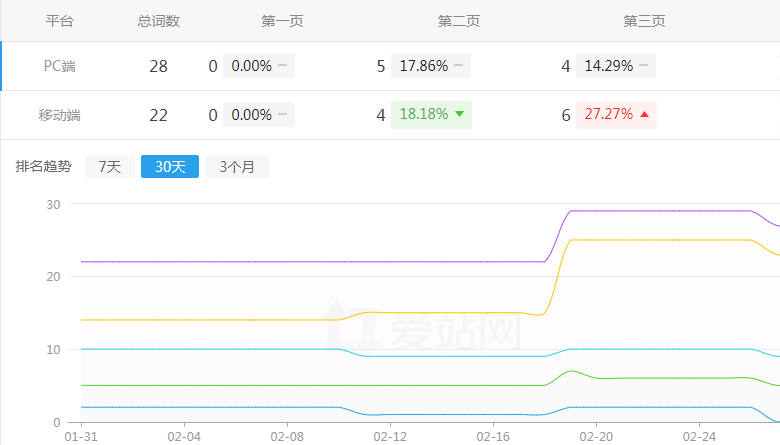Click the red up arrow beside 27.27%
Screen dimensions: 780x445
(x=644, y=115)
